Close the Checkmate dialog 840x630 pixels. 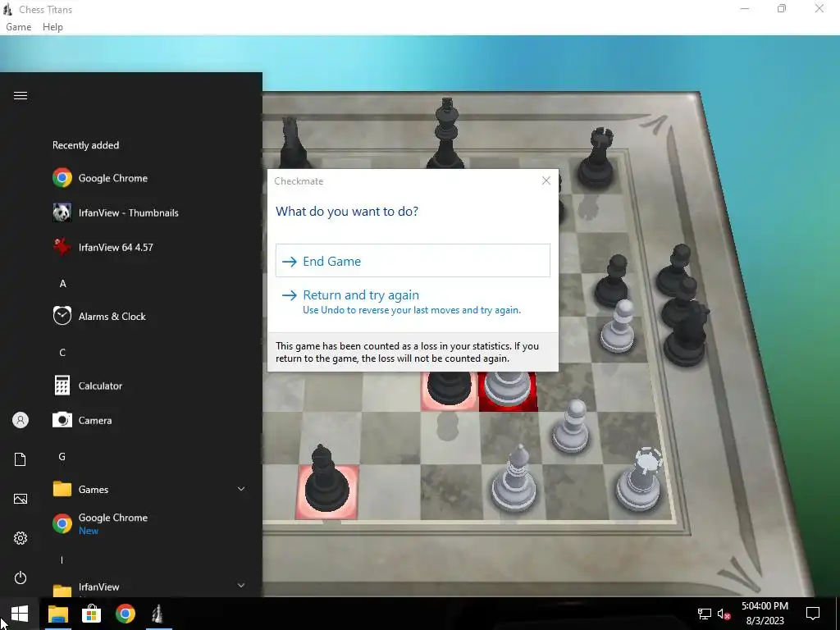tap(546, 181)
